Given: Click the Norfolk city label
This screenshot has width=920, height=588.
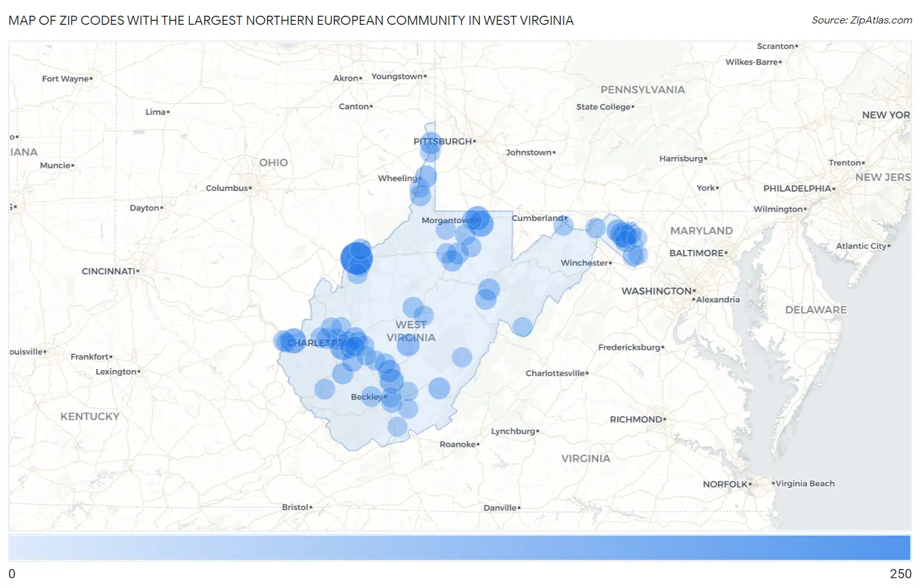Looking at the screenshot, I should [x=725, y=484].
